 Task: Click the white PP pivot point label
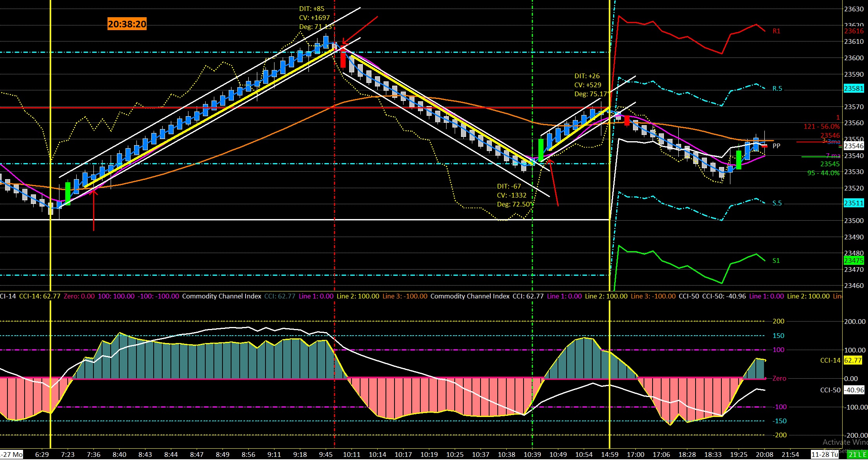click(777, 146)
